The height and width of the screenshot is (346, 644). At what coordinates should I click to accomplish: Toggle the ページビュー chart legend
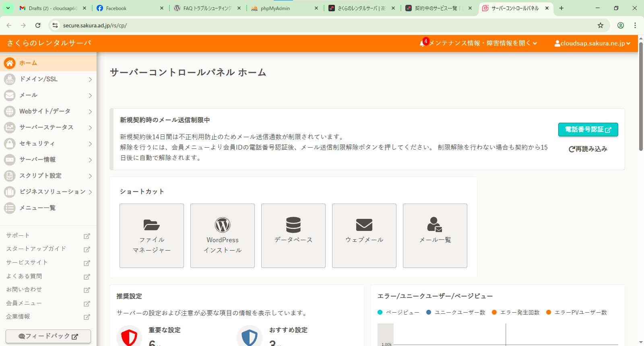click(x=398, y=312)
